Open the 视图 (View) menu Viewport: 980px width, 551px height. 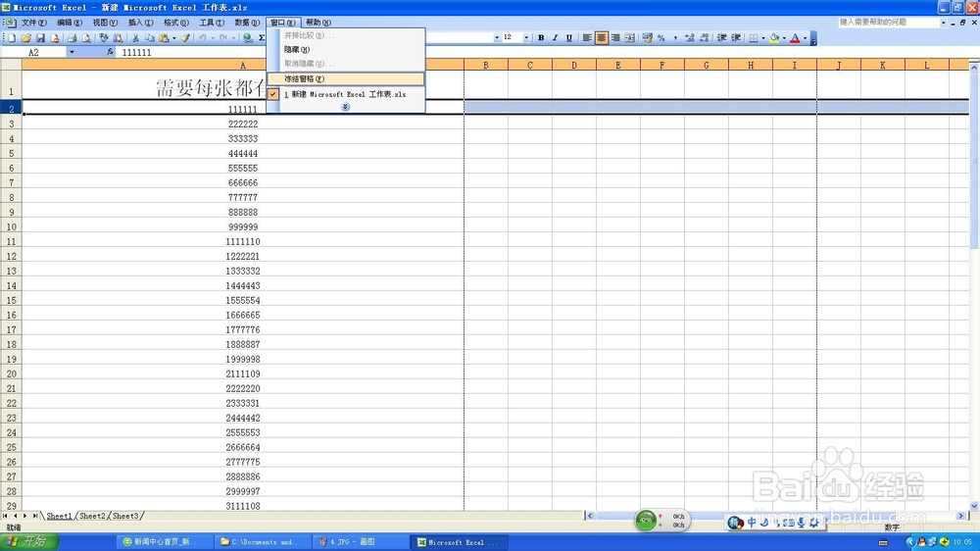105,23
